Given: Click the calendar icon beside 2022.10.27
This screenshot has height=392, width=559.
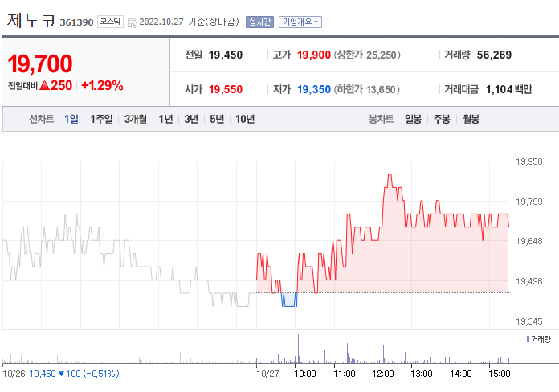Looking at the screenshot, I should coord(133,22).
